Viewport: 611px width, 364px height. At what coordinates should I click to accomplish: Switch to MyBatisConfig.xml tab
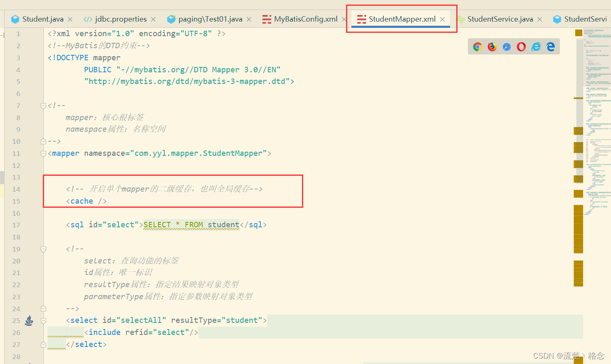point(306,19)
